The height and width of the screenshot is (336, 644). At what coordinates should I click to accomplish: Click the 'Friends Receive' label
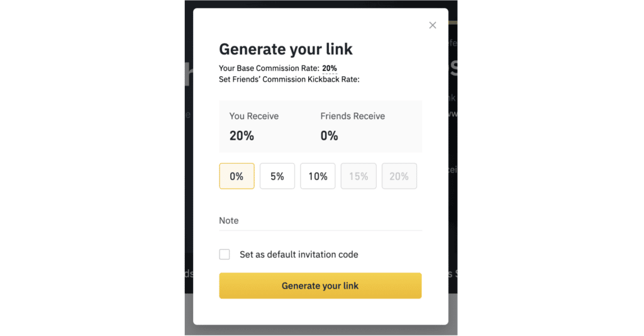352,116
